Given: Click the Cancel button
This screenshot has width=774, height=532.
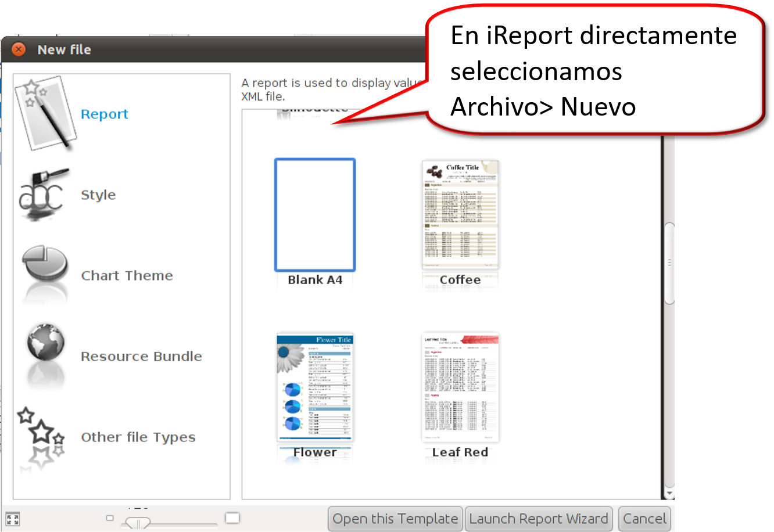Looking at the screenshot, I should coord(644,519).
